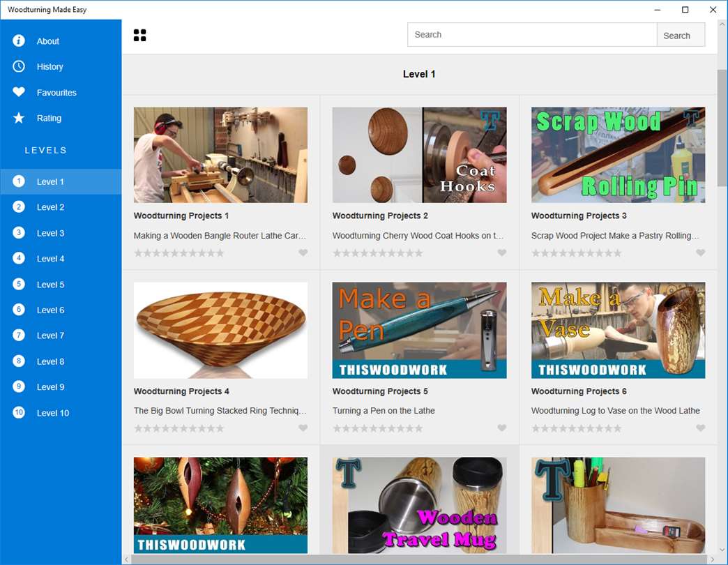Favourite Woodturning Projects 4 with heart
This screenshot has width=728, height=565.
point(303,428)
